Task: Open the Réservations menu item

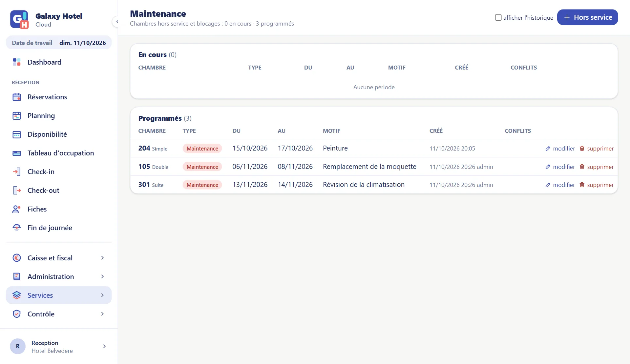Action: (59, 97)
